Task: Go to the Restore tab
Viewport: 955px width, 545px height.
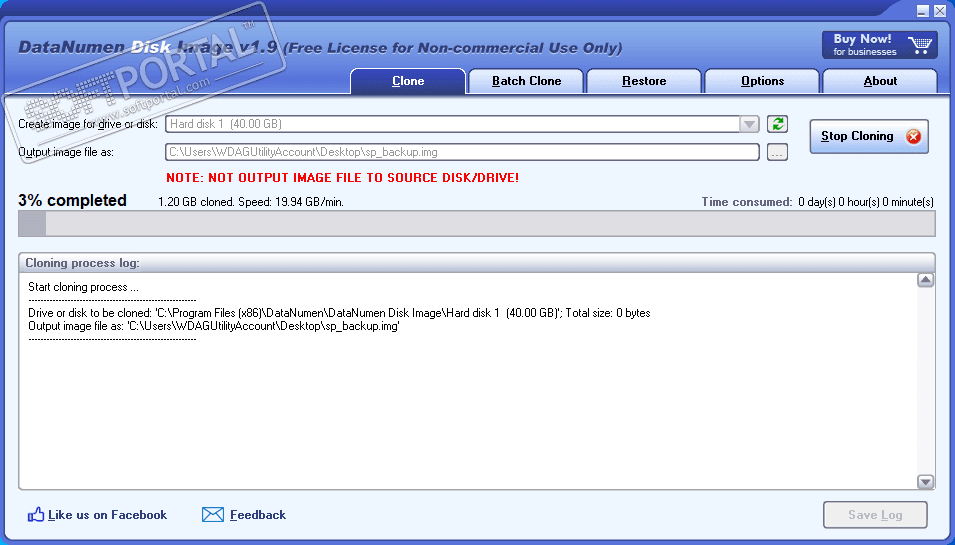Action: (644, 81)
